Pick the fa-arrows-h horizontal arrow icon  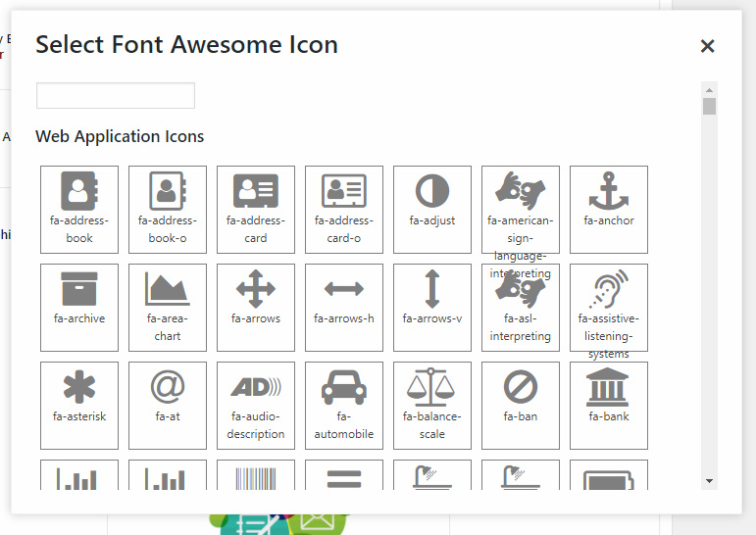(x=344, y=308)
